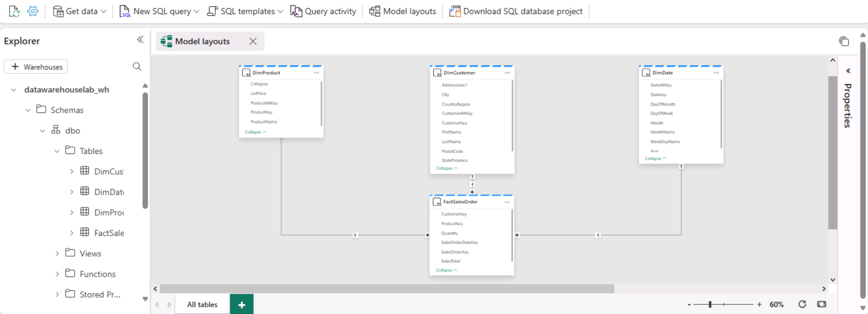Click the DimDate relationship arrow marker
The image size is (868, 314).
coord(598,235)
